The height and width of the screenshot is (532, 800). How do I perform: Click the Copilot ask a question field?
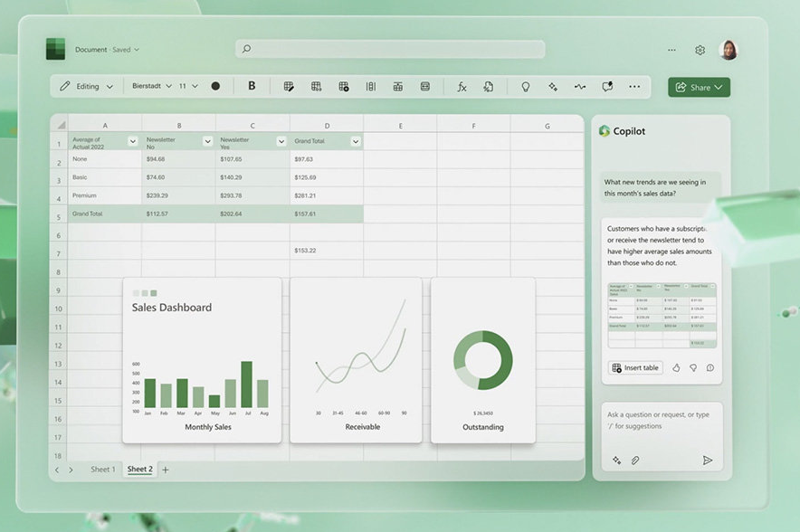pyautogui.click(x=662, y=437)
